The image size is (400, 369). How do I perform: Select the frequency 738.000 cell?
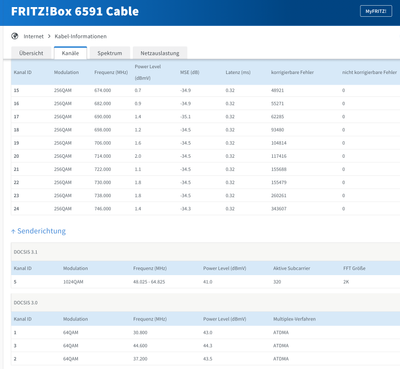(103, 196)
